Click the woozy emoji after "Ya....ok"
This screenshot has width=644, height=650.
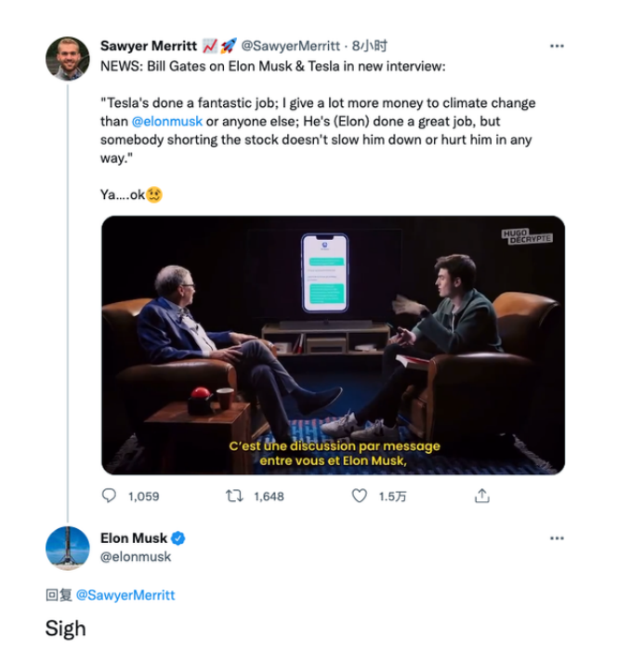click(x=154, y=195)
